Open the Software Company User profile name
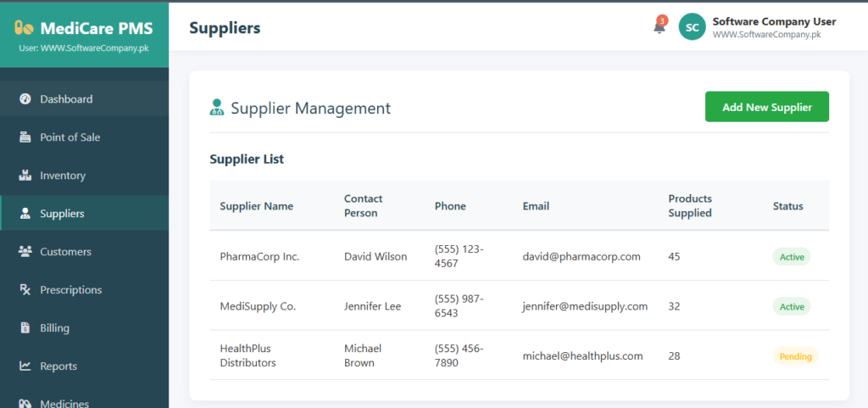The height and width of the screenshot is (408, 868). click(774, 22)
